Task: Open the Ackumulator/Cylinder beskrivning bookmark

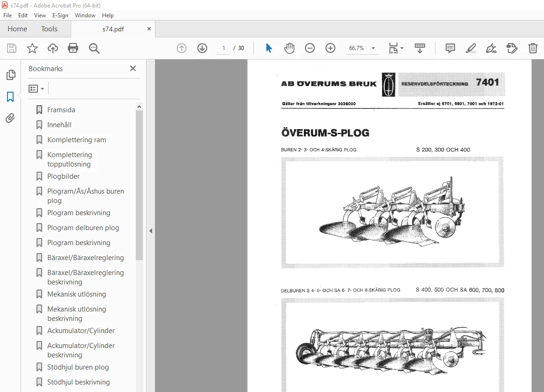Action: [81, 350]
